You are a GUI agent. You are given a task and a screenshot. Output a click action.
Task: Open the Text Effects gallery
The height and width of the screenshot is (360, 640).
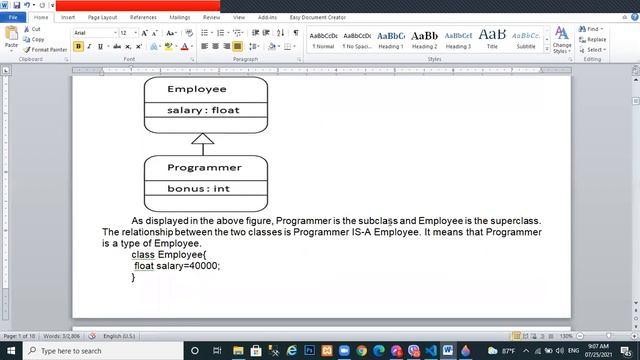tap(154, 47)
